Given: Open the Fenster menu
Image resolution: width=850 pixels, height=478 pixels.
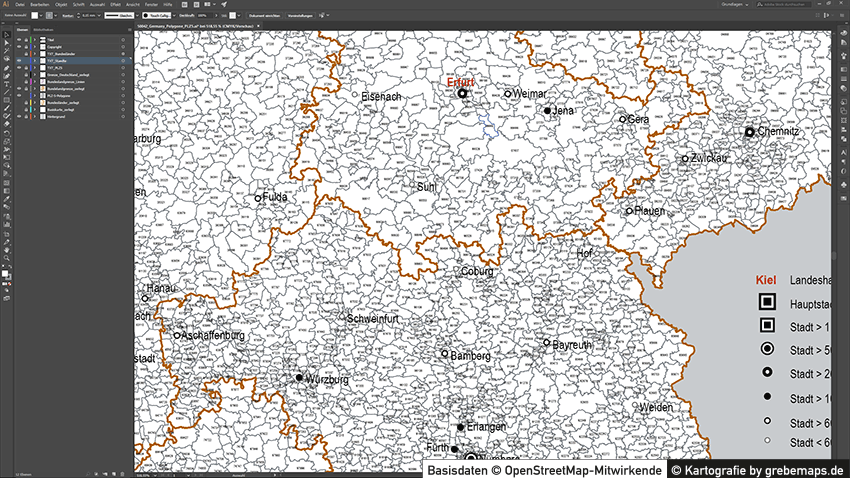Looking at the screenshot, I should point(151,4).
